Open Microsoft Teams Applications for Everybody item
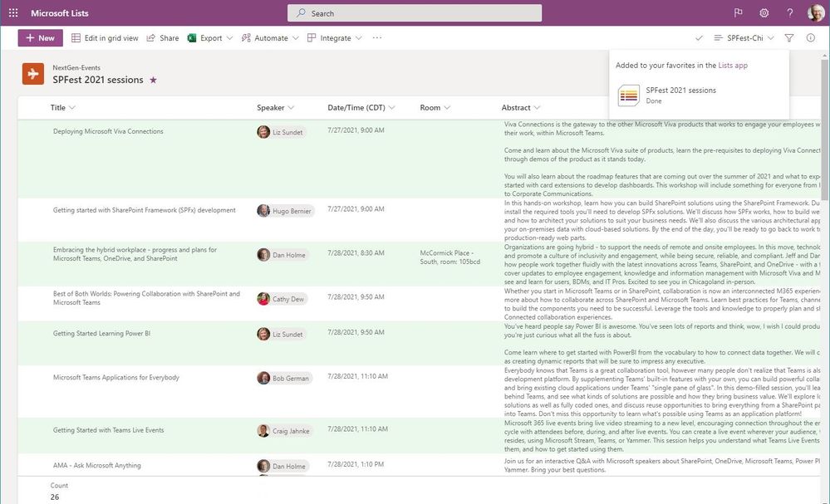830x504 pixels. coord(116,377)
